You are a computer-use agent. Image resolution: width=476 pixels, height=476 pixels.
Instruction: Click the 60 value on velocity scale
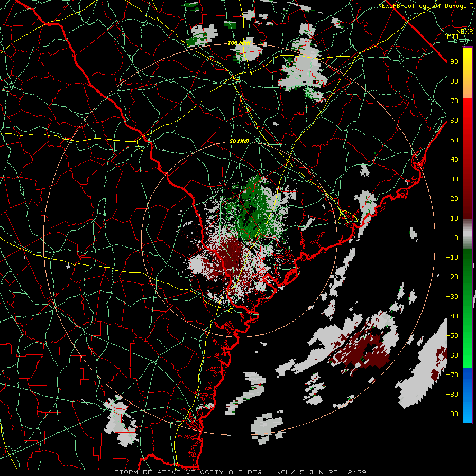click(454, 120)
